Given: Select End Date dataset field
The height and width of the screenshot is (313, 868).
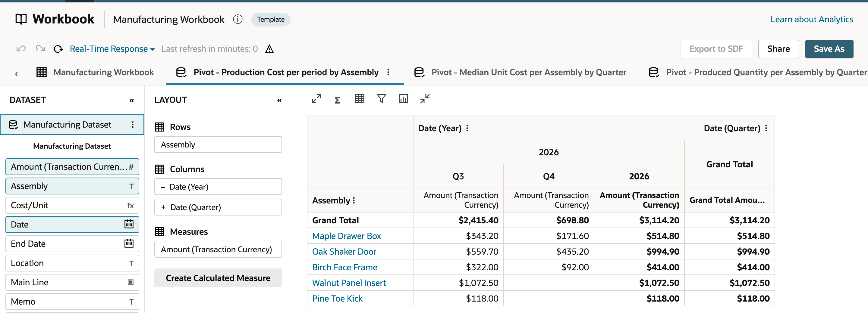Looking at the screenshot, I should coord(72,244).
